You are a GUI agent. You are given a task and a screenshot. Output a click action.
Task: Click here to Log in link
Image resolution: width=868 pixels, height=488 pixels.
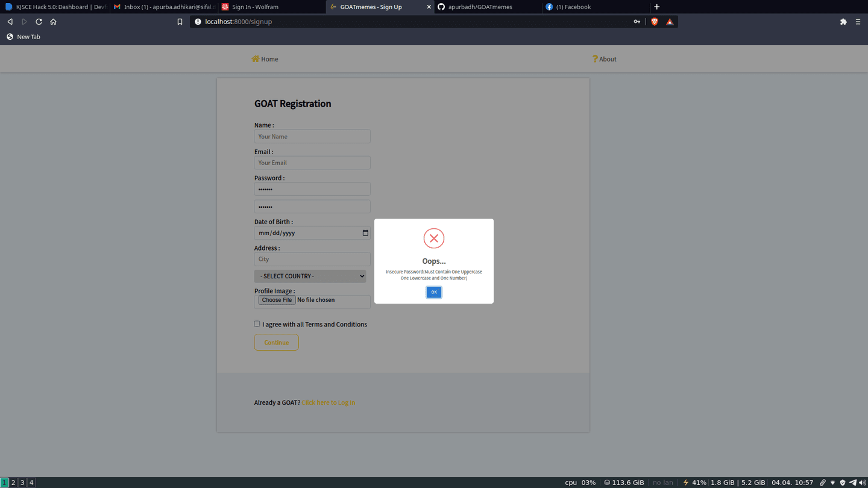[328, 402]
